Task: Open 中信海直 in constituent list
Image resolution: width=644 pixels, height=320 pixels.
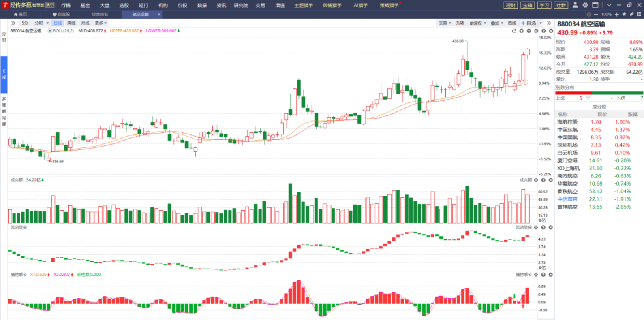Action: click(567, 199)
